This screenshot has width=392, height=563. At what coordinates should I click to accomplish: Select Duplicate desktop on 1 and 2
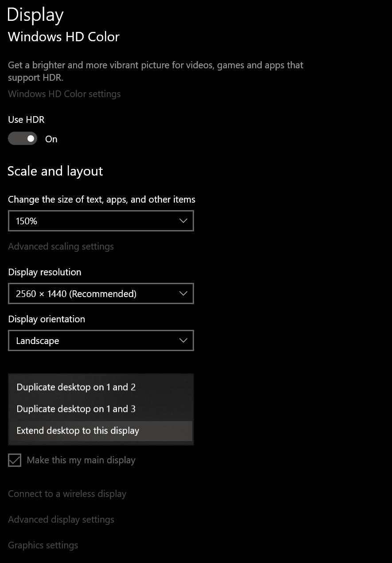(101, 387)
